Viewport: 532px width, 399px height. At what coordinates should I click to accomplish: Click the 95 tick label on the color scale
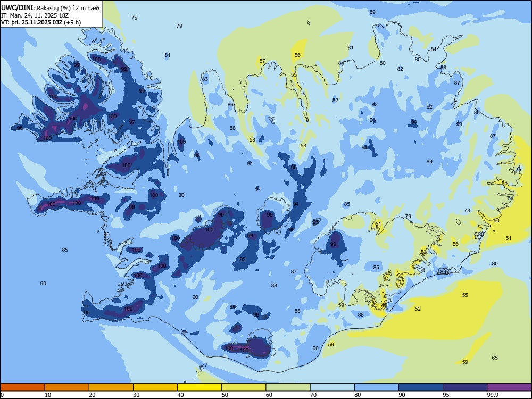pyautogui.click(x=446, y=395)
